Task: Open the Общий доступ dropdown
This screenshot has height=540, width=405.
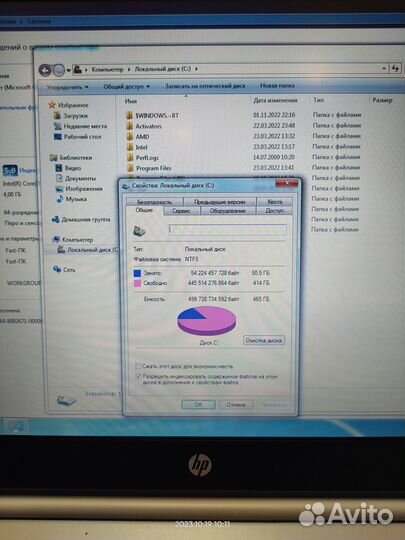Action: 126,86
